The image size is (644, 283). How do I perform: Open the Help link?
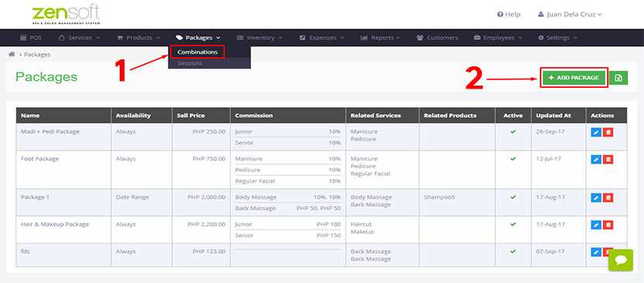pyautogui.click(x=508, y=15)
